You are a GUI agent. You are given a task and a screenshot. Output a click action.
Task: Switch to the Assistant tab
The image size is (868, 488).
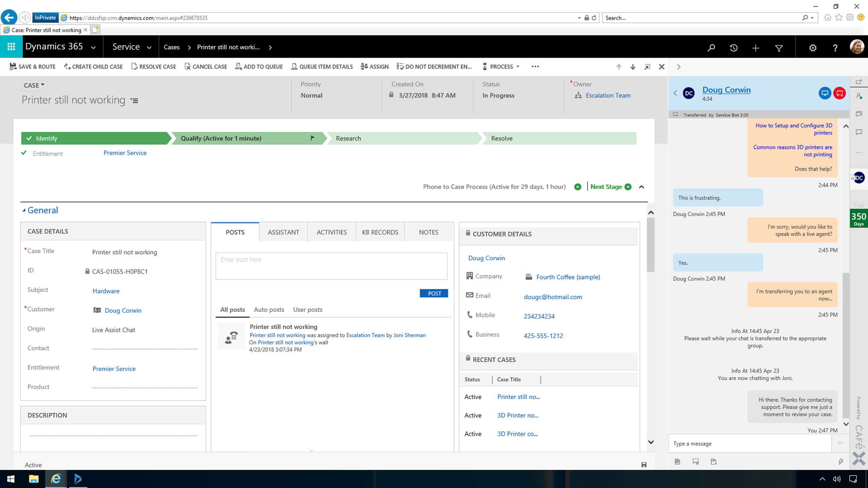coord(283,232)
